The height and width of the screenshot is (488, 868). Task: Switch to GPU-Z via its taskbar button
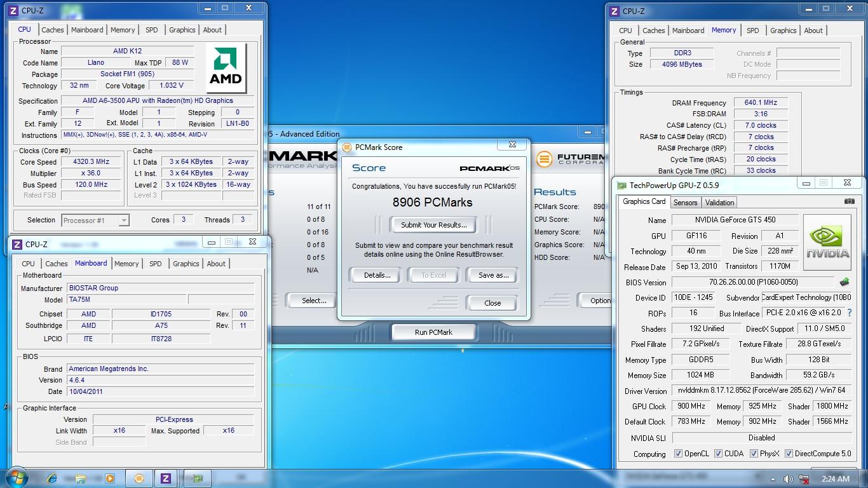198,478
